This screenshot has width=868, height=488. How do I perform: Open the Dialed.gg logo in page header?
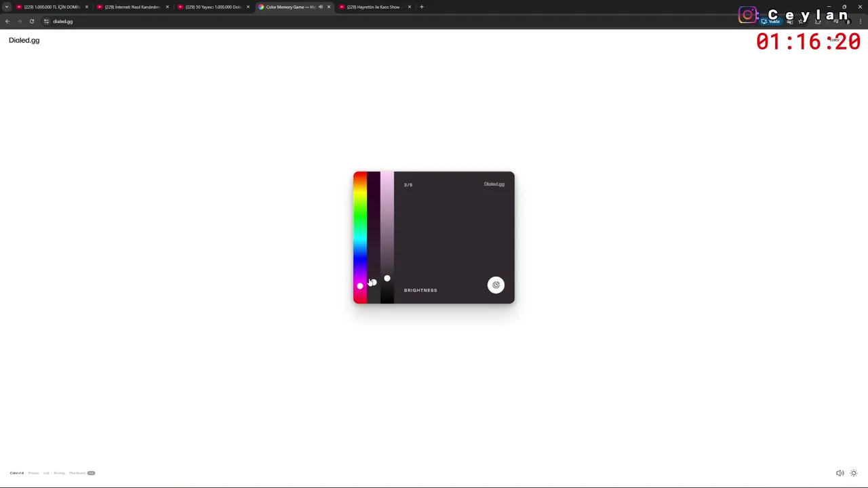point(24,40)
